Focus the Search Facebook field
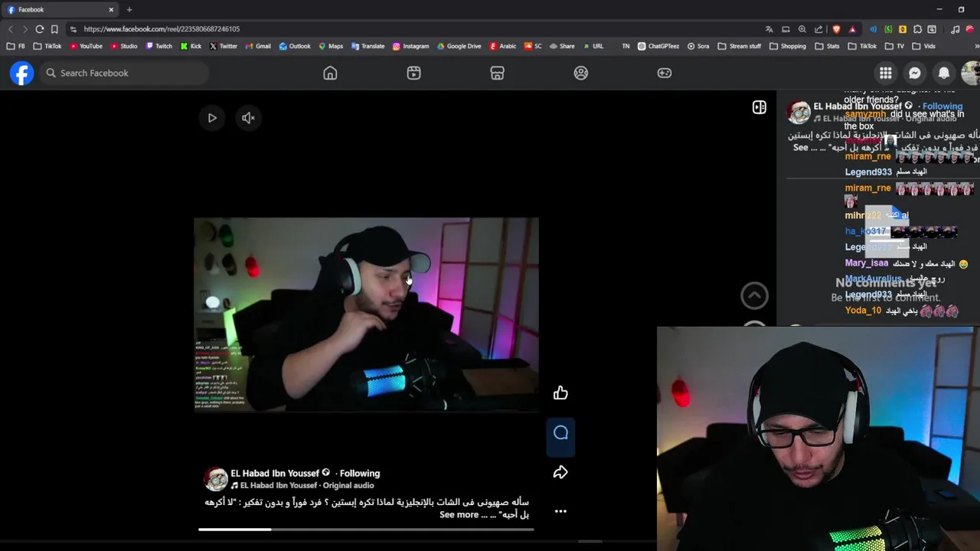 (x=124, y=73)
